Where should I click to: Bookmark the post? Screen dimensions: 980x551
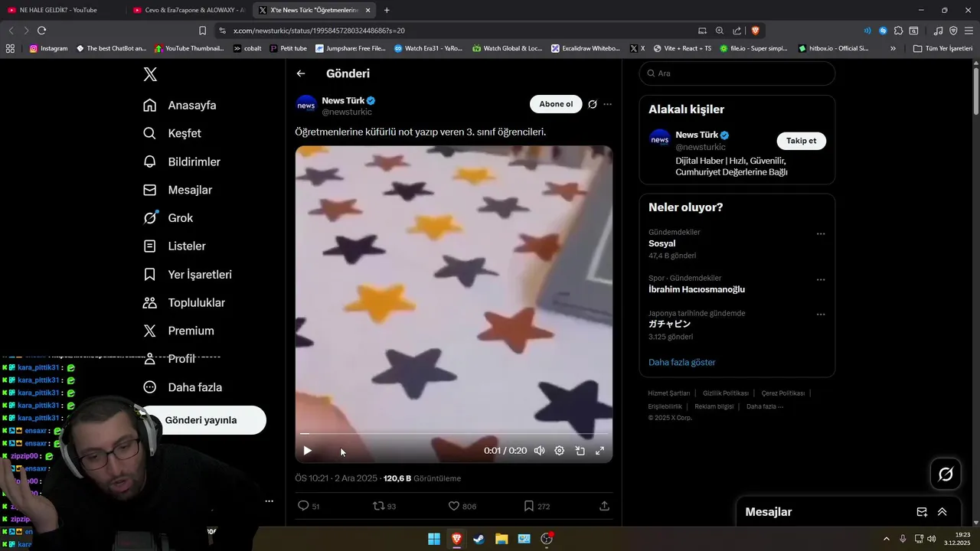(x=528, y=506)
